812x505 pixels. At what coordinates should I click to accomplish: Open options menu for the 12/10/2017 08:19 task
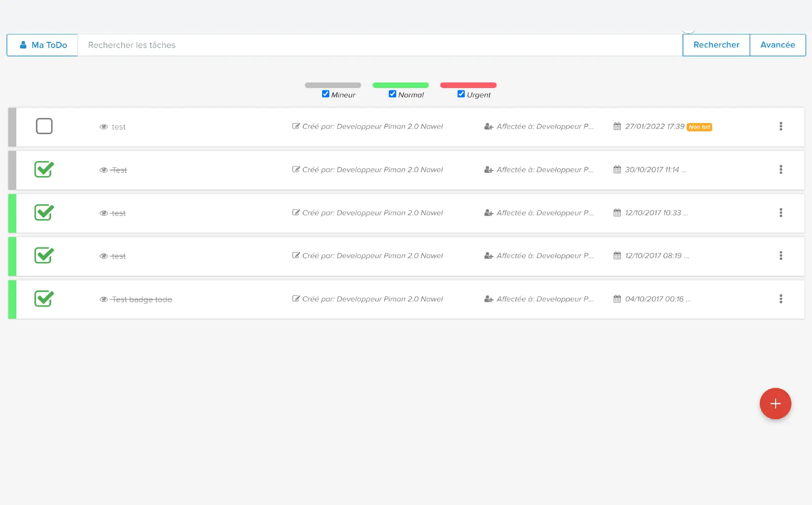(781, 256)
